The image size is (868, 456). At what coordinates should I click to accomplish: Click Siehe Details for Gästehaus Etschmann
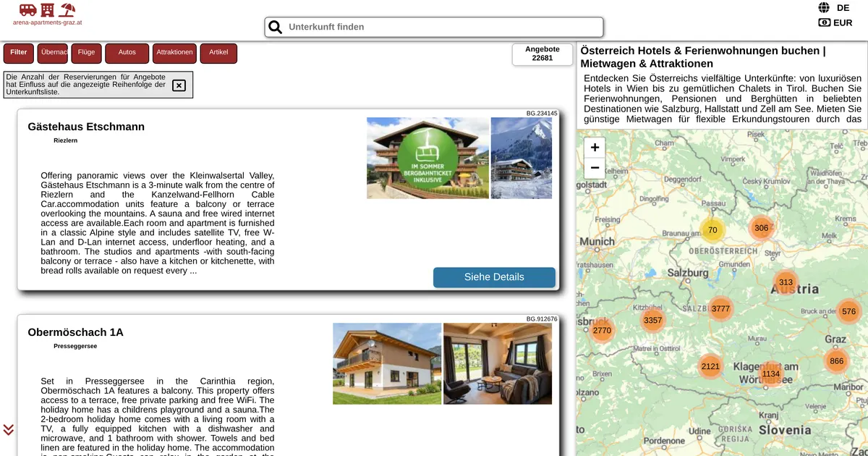click(x=494, y=277)
